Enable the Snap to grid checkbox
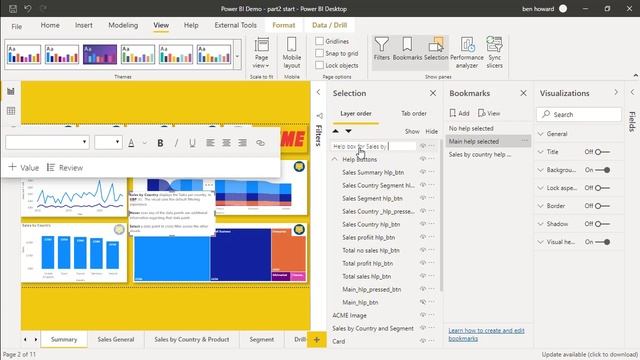The width and height of the screenshot is (640, 360). [320, 53]
